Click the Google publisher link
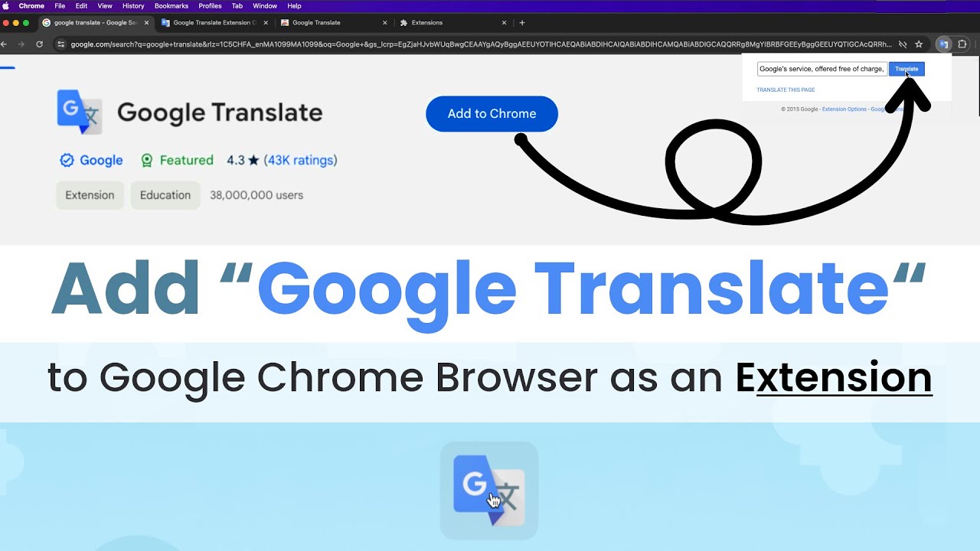Viewport: 980px width, 551px height. [x=101, y=160]
